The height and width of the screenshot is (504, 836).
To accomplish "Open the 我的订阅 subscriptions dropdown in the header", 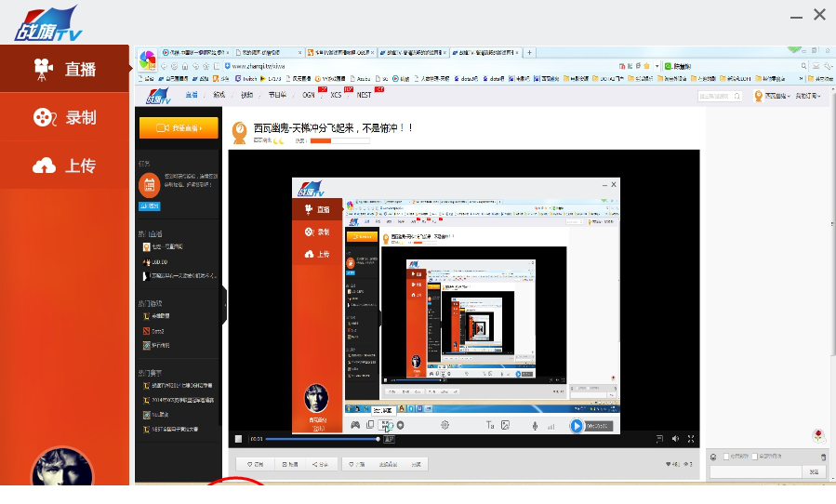I will pyautogui.click(x=808, y=96).
